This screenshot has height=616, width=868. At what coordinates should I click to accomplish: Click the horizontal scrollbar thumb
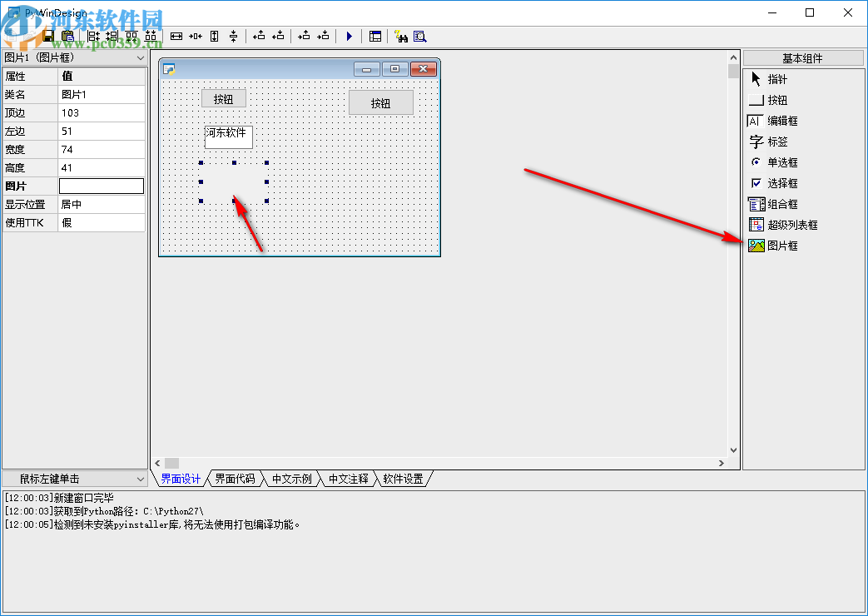171,463
